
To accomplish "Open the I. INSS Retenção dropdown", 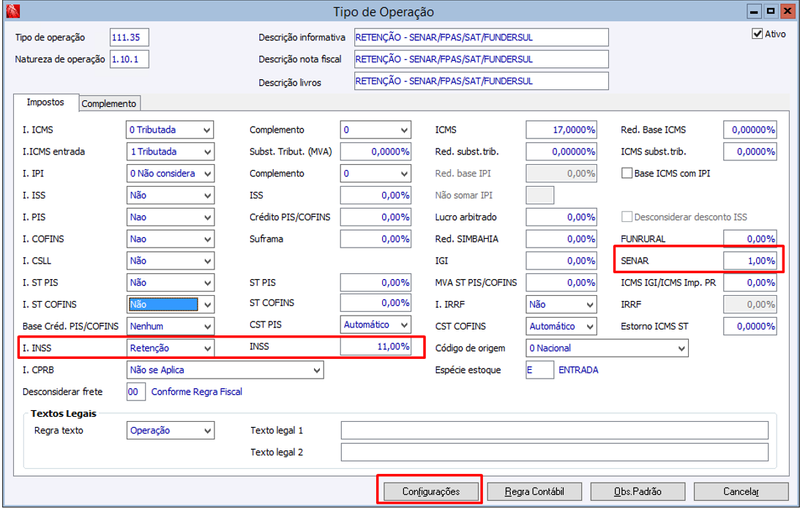I will point(170,348).
